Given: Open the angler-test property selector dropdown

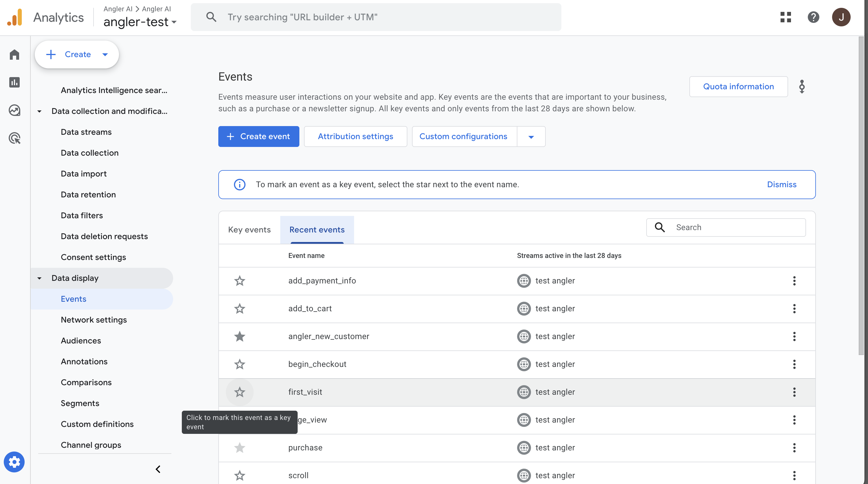Looking at the screenshot, I should point(140,22).
